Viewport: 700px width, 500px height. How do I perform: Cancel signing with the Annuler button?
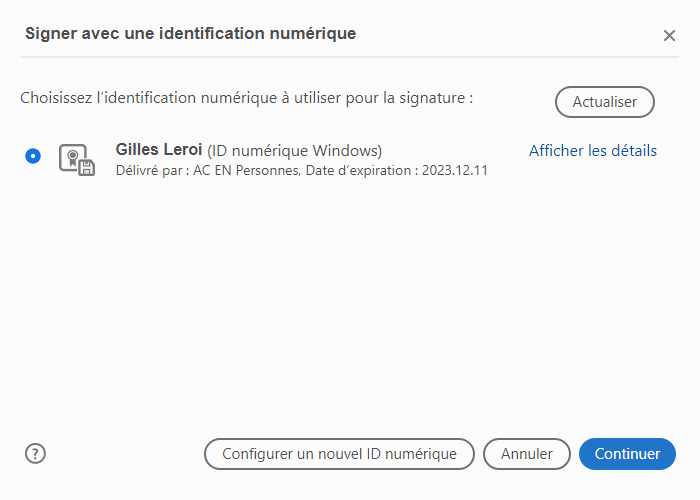tap(526, 454)
